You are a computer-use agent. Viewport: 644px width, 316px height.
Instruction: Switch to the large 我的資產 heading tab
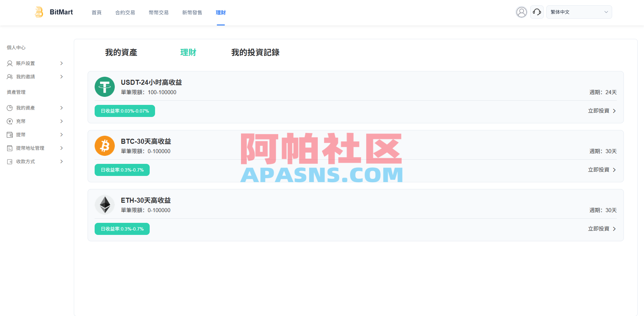point(121,52)
